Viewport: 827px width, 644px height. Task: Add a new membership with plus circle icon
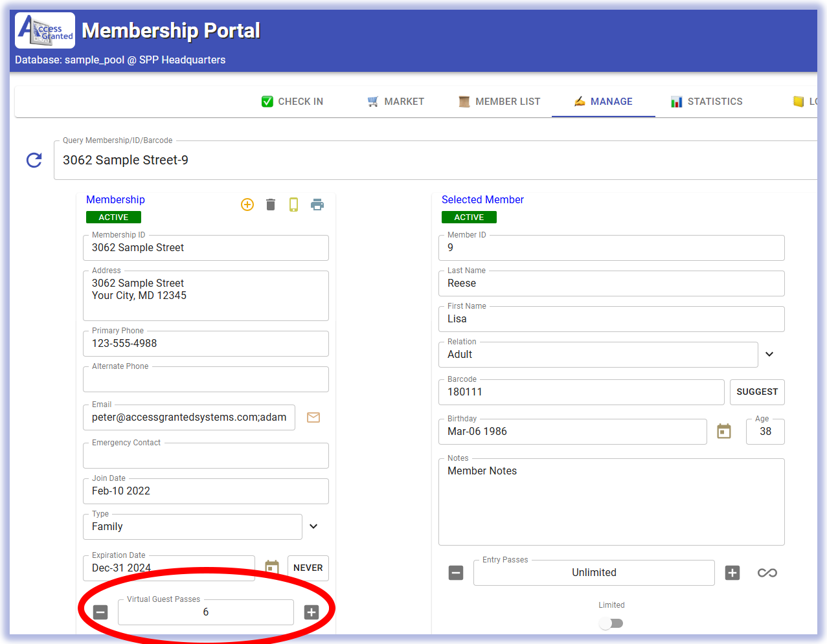(247, 205)
